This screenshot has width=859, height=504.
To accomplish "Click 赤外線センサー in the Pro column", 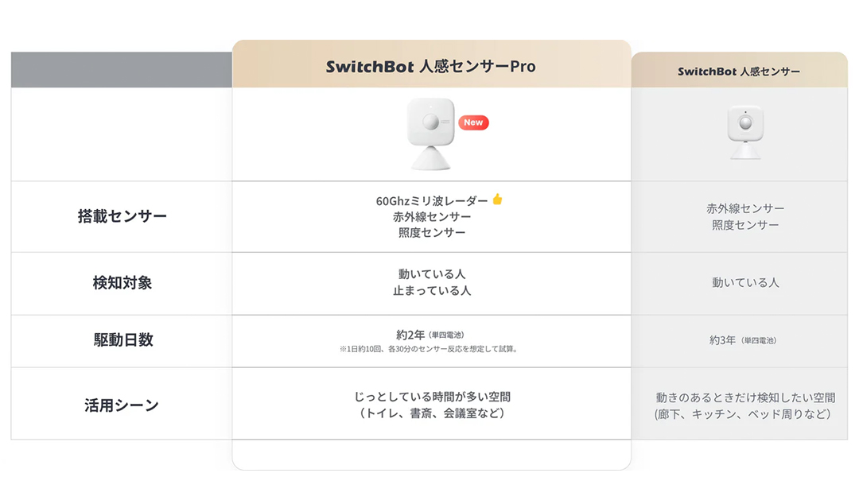I will [432, 216].
